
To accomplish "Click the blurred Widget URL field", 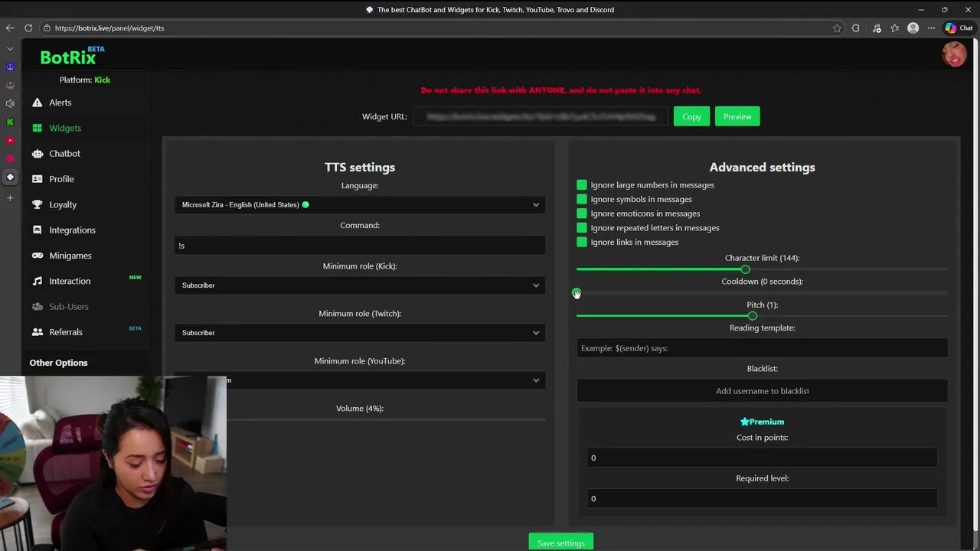I will (541, 116).
